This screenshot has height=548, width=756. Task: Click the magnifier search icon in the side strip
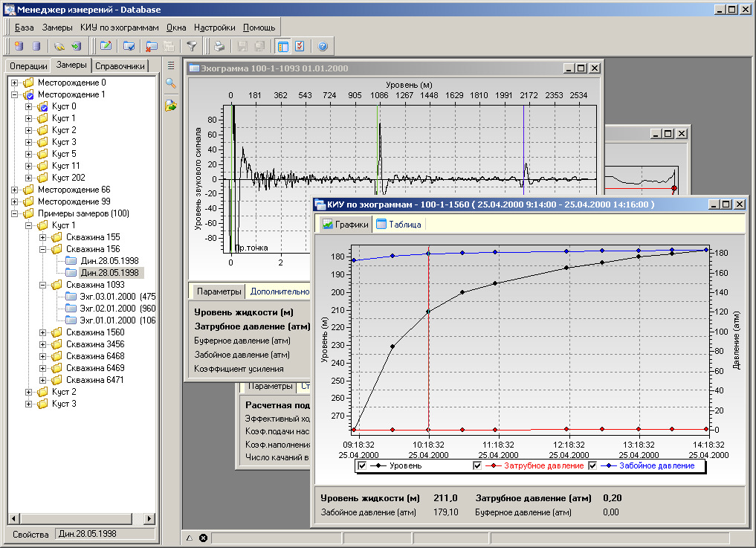click(171, 83)
